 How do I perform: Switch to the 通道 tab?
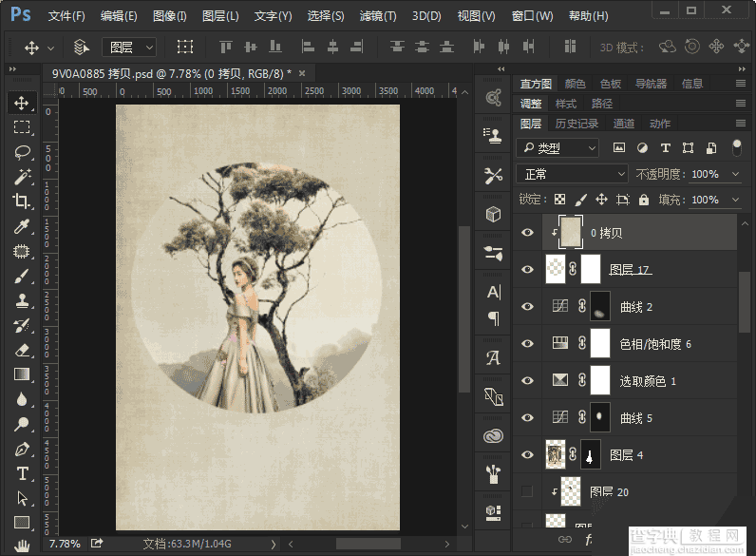point(623,124)
